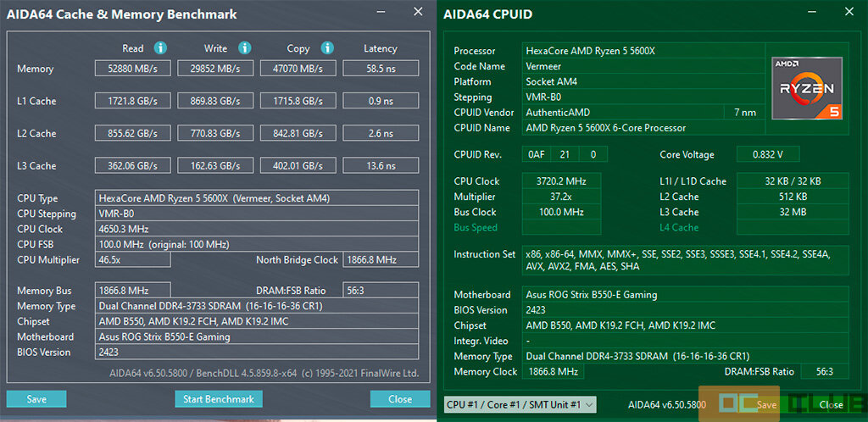
Task: Click the CPUID CPU Clock value 3720.2 MHz
Action: [561, 180]
